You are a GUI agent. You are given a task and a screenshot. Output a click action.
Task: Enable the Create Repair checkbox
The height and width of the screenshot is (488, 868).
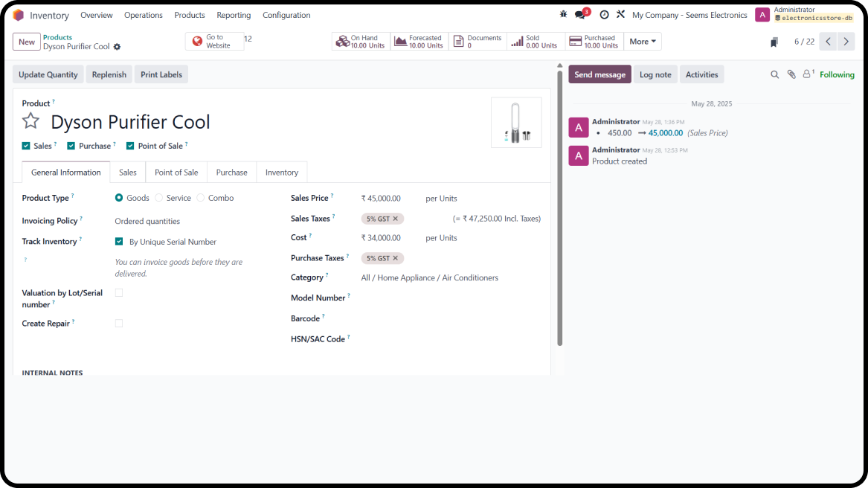pos(119,324)
